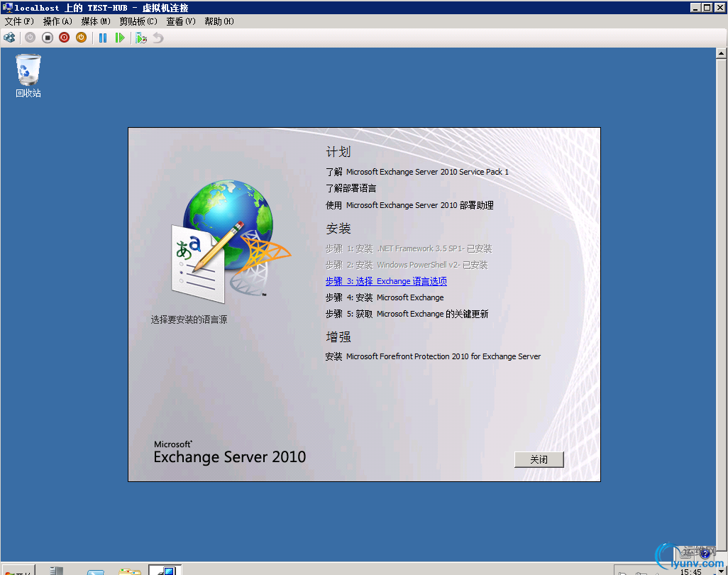
Task: Click the Ctrl+Alt+Delete toolbar icon
Action: (x=9, y=38)
